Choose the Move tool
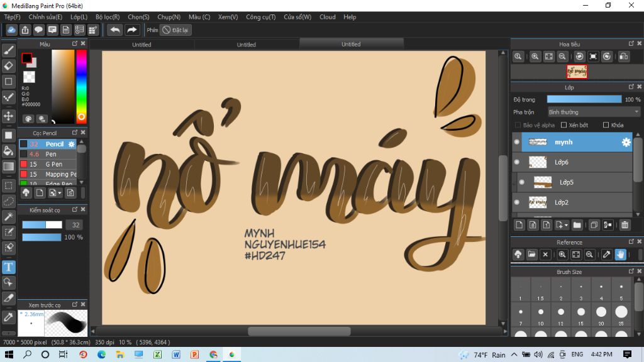This screenshot has width=644, height=362. click(x=9, y=116)
